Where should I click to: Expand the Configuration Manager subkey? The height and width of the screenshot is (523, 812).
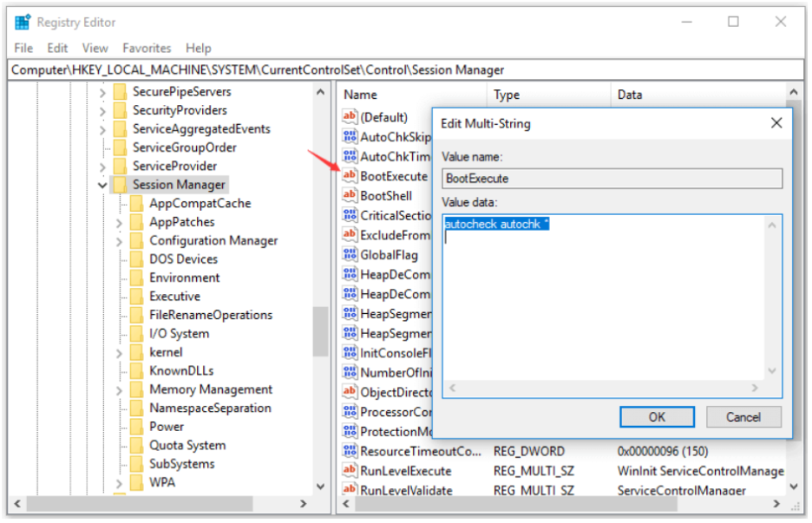coord(119,242)
